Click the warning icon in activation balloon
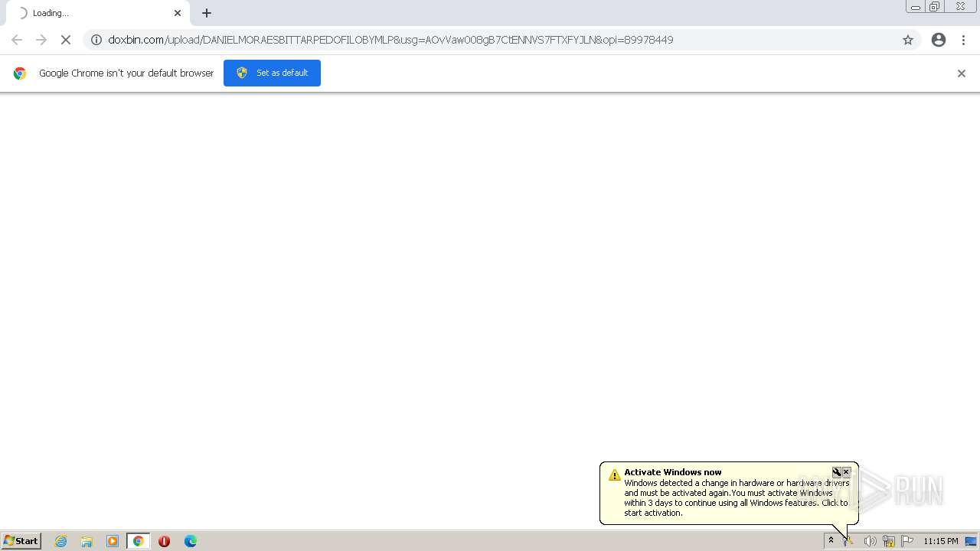The image size is (980, 551). coord(614,475)
